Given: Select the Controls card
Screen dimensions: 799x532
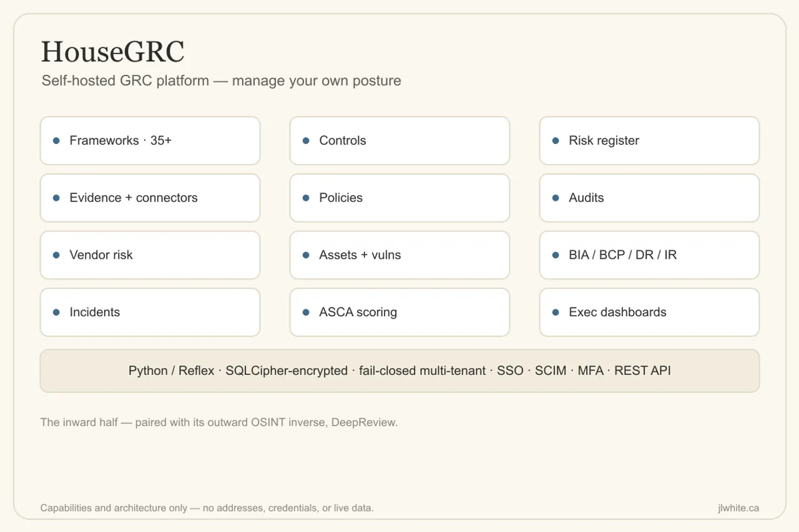Looking at the screenshot, I should point(399,140).
